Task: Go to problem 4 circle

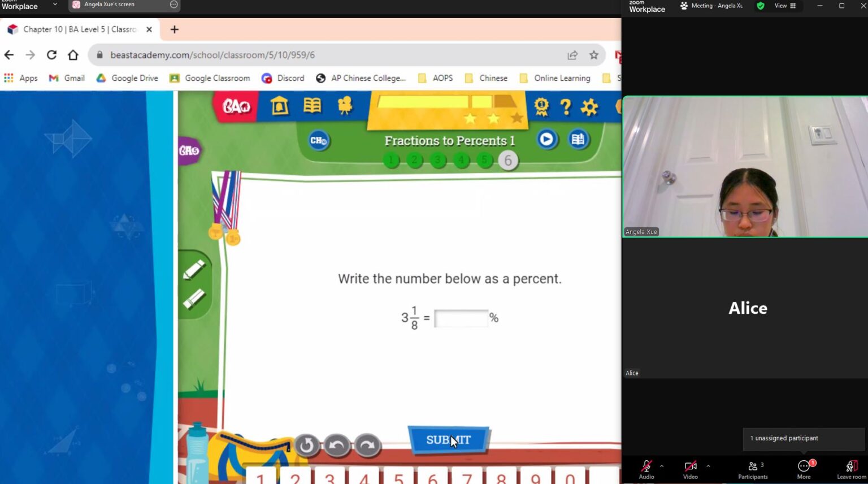Action: point(461,161)
